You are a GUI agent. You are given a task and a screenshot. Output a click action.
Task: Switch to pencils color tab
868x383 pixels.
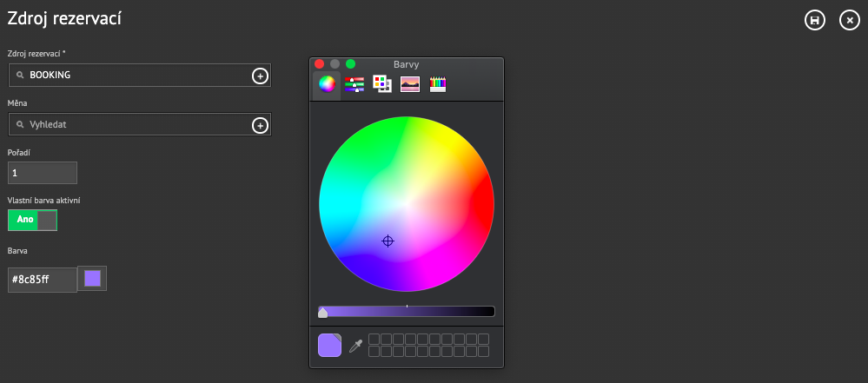tap(438, 84)
